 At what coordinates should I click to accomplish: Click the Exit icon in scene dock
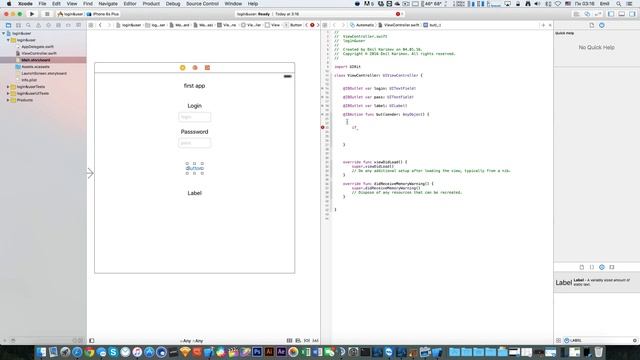click(207, 68)
